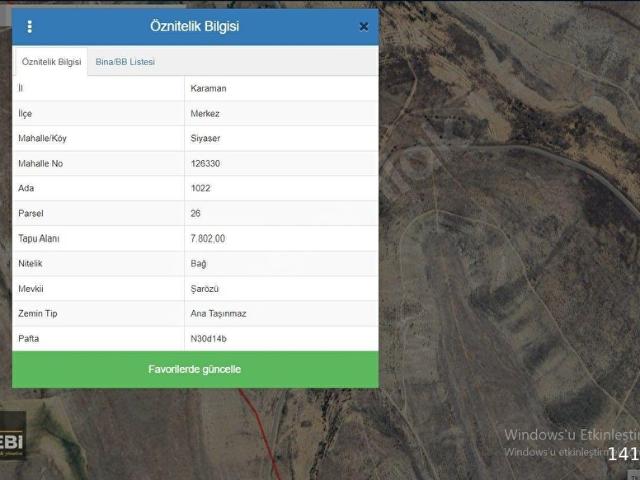Click the Zemin Tip label

click(x=38, y=314)
